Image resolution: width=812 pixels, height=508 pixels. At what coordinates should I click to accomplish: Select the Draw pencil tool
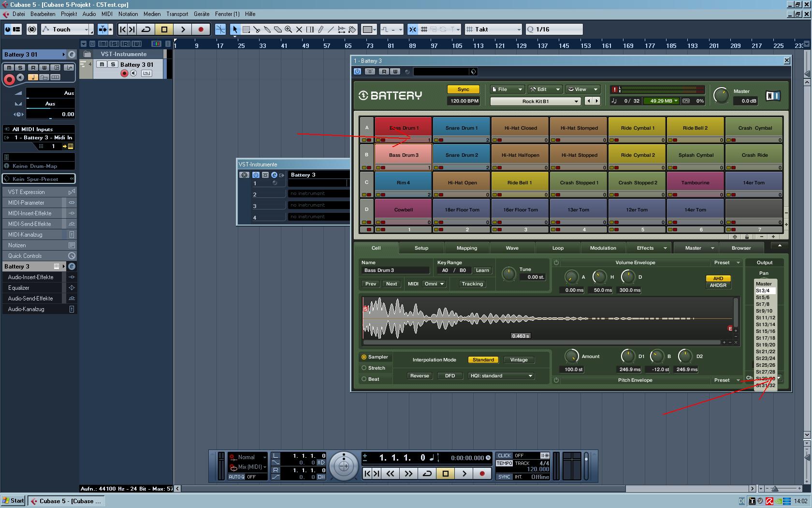coord(320,30)
